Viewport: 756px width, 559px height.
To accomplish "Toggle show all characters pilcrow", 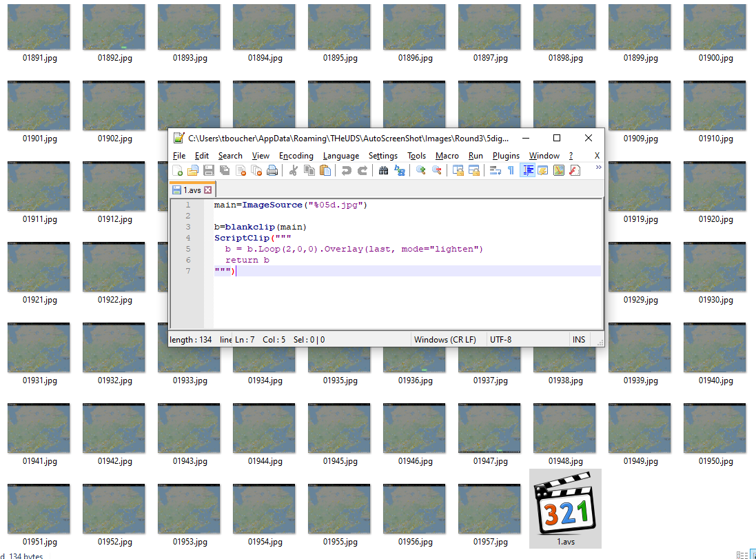I will point(511,170).
